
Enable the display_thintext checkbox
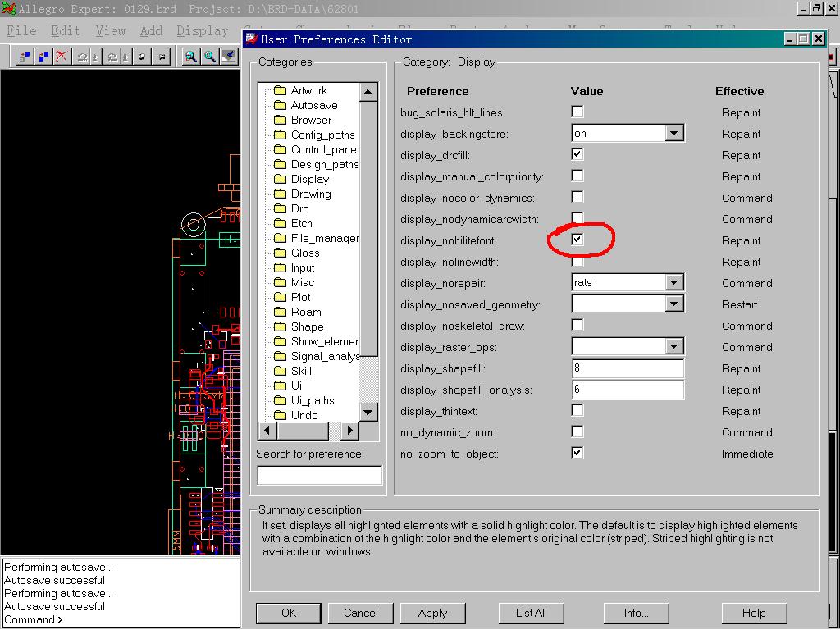point(577,410)
